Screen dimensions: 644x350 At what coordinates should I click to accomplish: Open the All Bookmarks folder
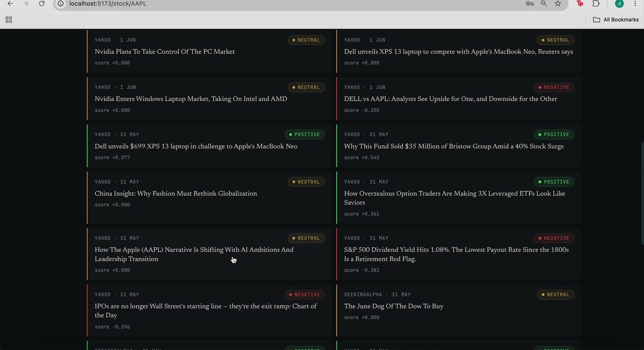tap(616, 20)
